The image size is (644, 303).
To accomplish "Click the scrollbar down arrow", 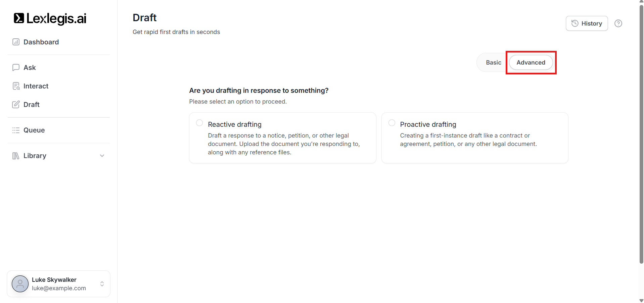I will (641, 300).
